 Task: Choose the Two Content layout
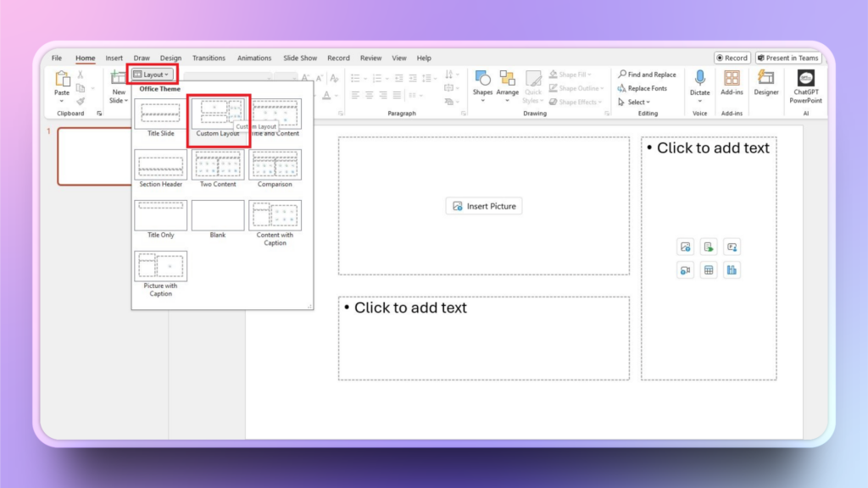pyautogui.click(x=218, y=169)
